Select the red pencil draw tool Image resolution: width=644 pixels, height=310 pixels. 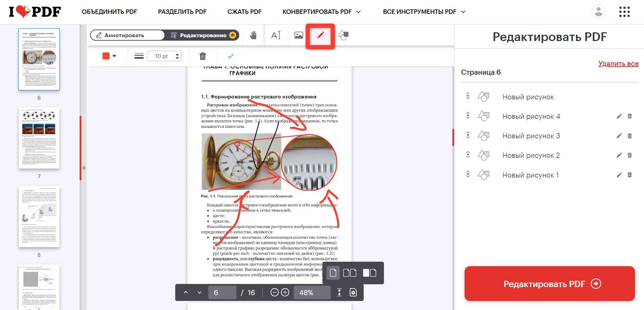[320, 35]
